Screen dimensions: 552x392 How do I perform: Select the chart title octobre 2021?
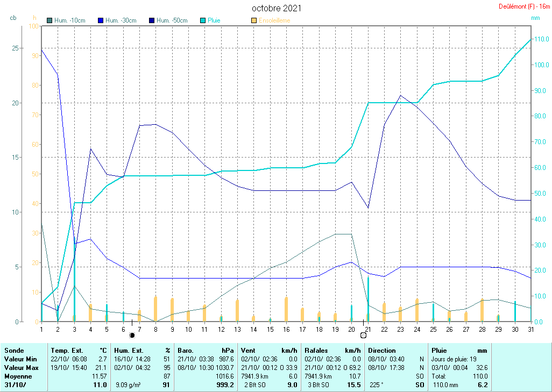(x=277, y=8)
